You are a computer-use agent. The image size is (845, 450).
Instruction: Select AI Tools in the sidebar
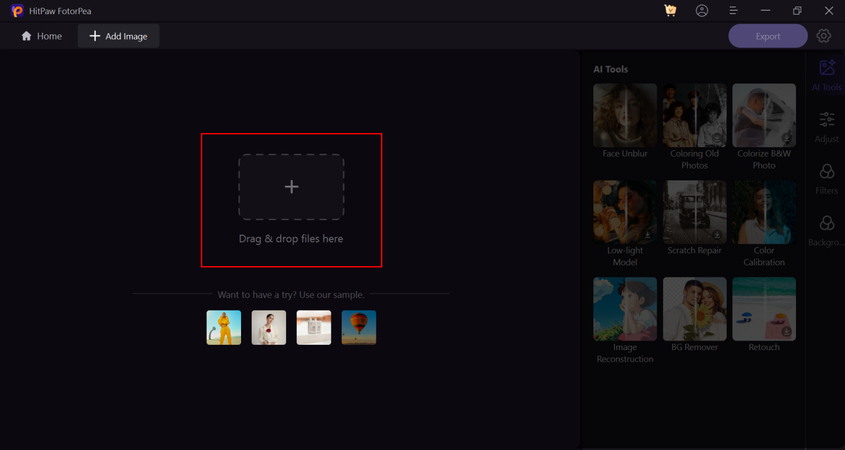827,75
